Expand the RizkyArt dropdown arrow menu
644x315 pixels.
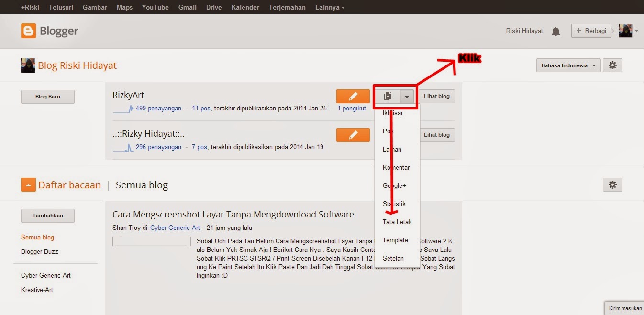pyautogui.click(x=407, y=96)
